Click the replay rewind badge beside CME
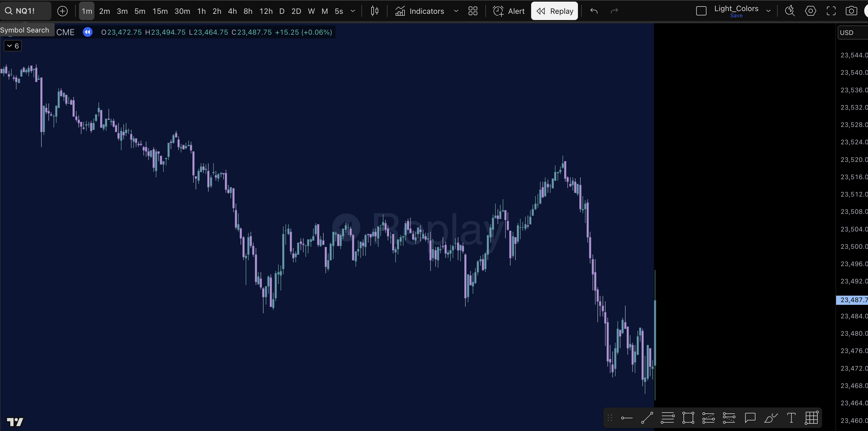This screenshot has width=868, height=431. click(x=88, y=32)
